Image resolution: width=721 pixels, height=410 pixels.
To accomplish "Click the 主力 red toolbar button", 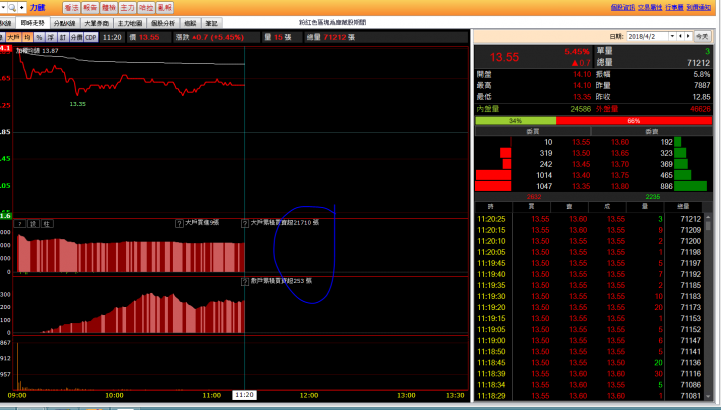I will click(127, 7).
